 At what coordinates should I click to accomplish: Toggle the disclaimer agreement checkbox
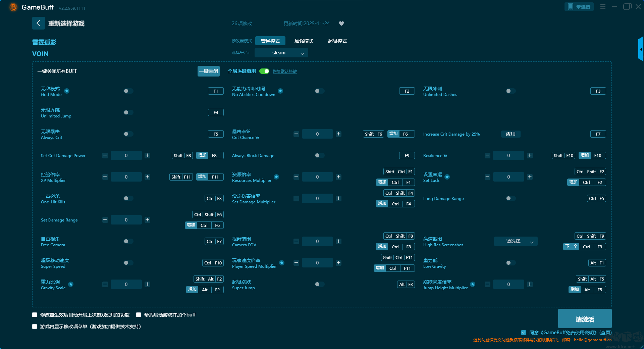click(x=524, y=333)
